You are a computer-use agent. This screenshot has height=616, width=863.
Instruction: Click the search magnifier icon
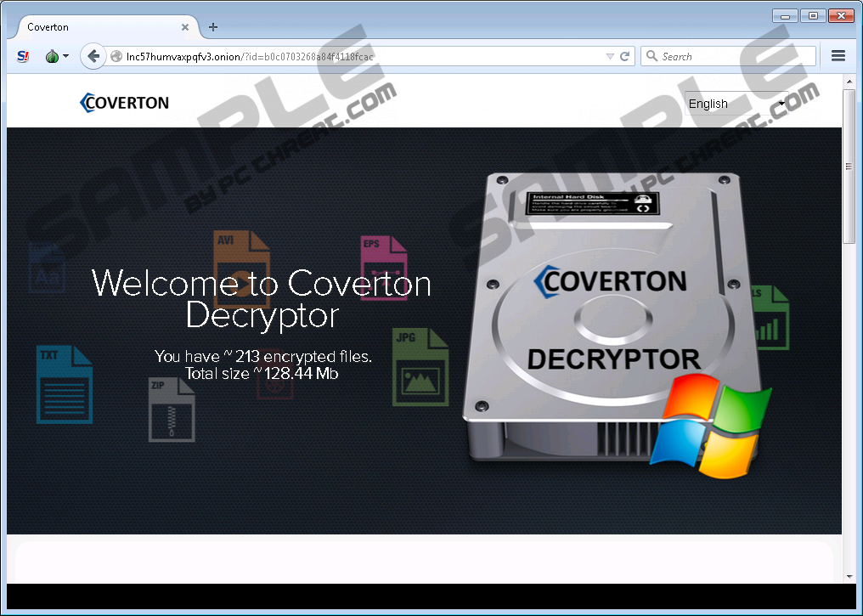(x=652, y=57)
